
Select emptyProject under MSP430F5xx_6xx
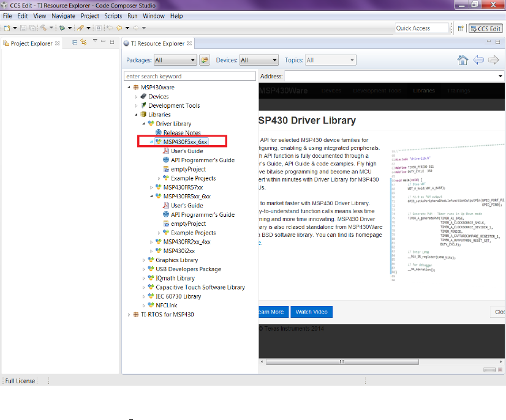pyautogui.click(x=188, y=169)
